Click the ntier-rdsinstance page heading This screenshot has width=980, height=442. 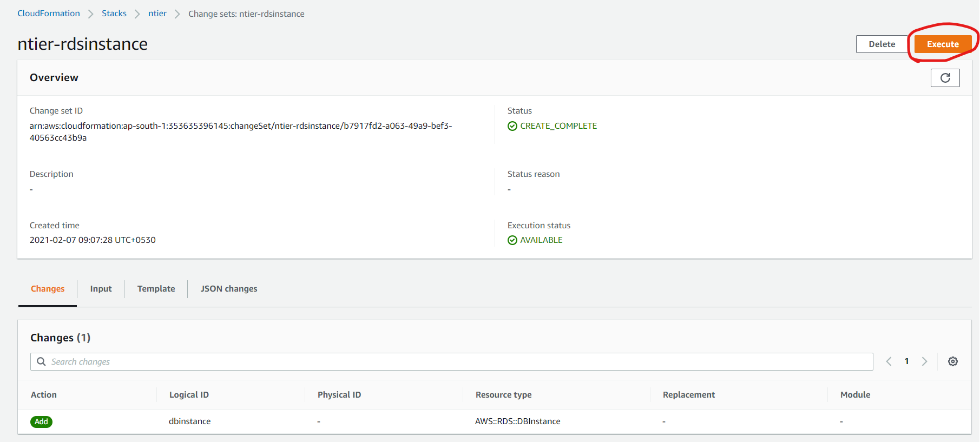[83, 44]
